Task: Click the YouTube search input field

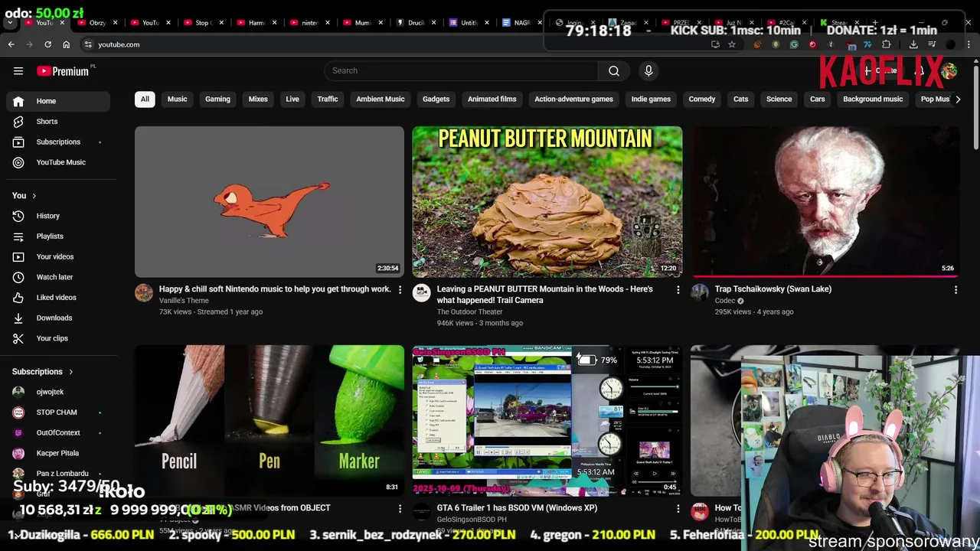Action: pyautogui.click(x=461, y=70)
